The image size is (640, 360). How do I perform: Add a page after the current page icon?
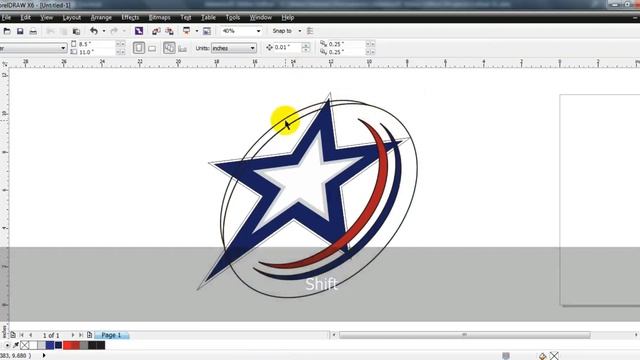pos(89,335)
